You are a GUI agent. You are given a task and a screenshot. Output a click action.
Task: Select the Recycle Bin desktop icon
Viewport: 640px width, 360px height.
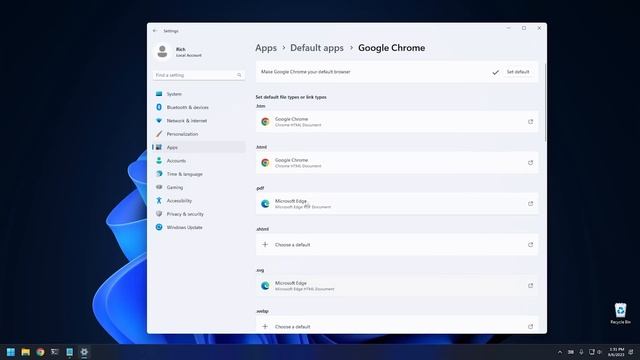point(620,314)
